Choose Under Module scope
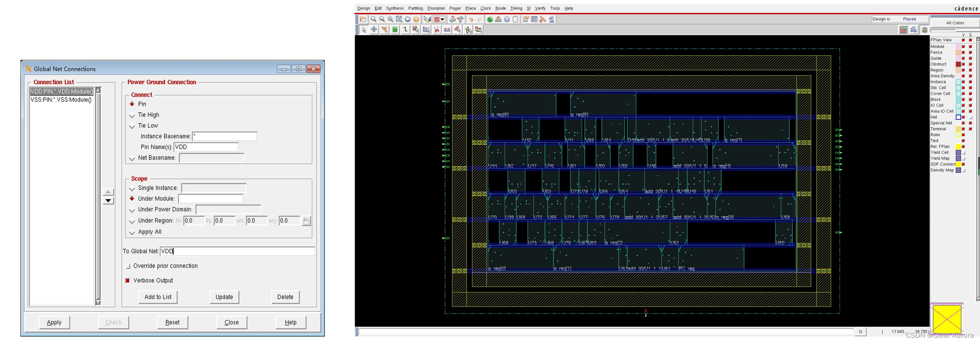This screenshot has width=980, height=342. pyautogui.click(x=132, y=198)
